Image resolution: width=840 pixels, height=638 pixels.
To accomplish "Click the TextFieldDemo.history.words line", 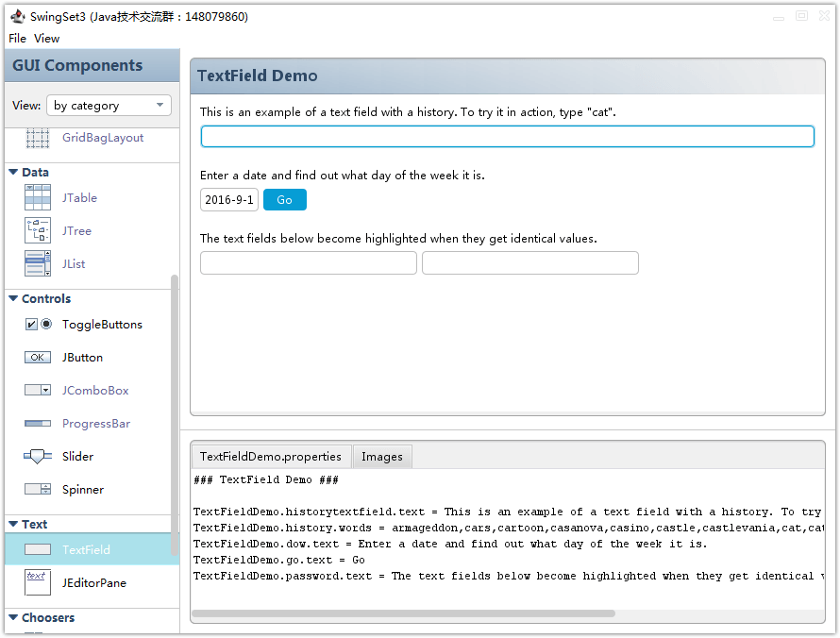I will [509, 528].
